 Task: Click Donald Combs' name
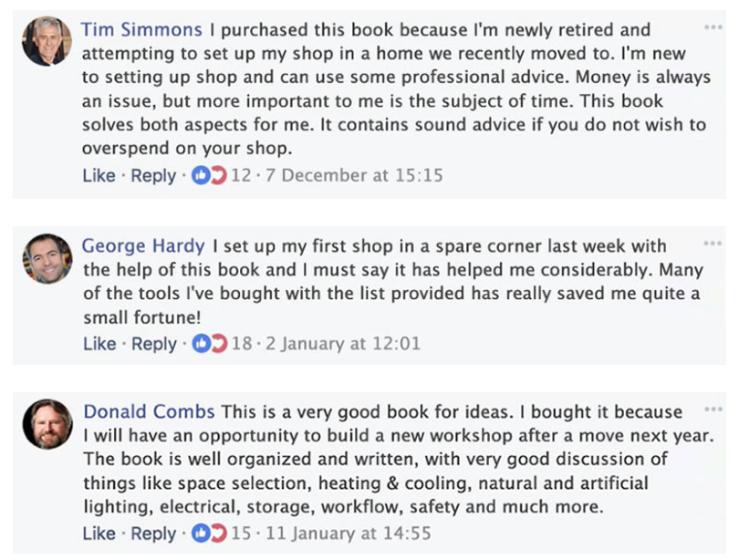pyautogui.click(x=146, y=413)
